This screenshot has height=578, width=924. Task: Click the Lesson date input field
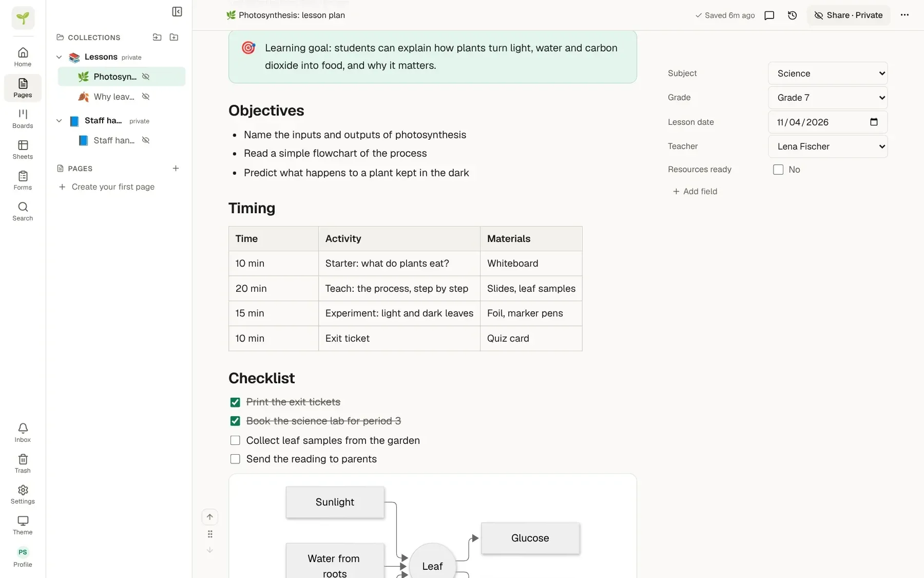tap(827, 122)
